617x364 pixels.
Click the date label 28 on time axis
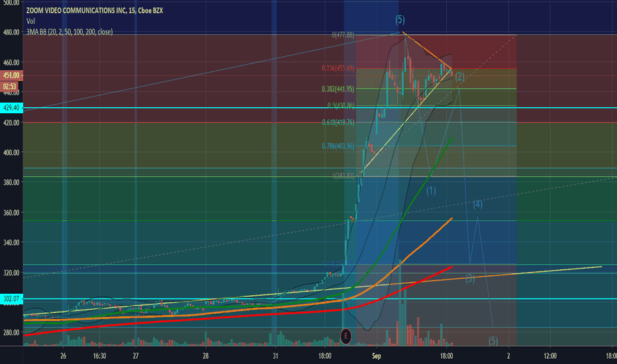(205, 356)
